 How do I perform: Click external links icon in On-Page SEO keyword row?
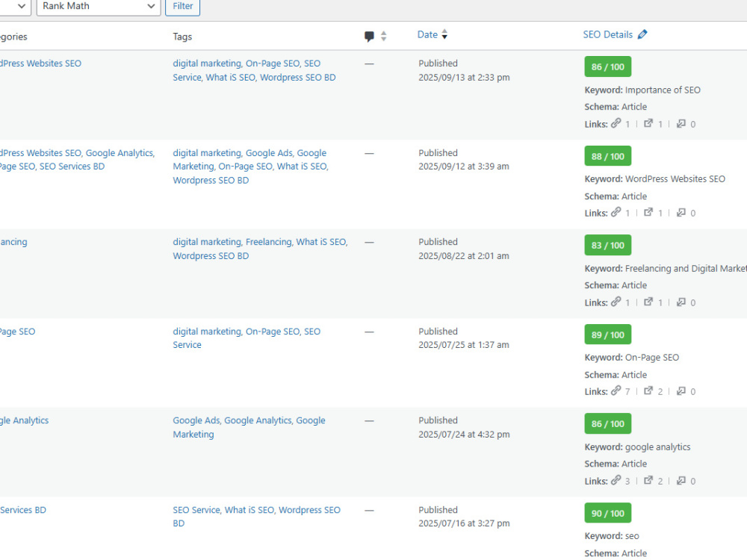[x=648, y=391]
